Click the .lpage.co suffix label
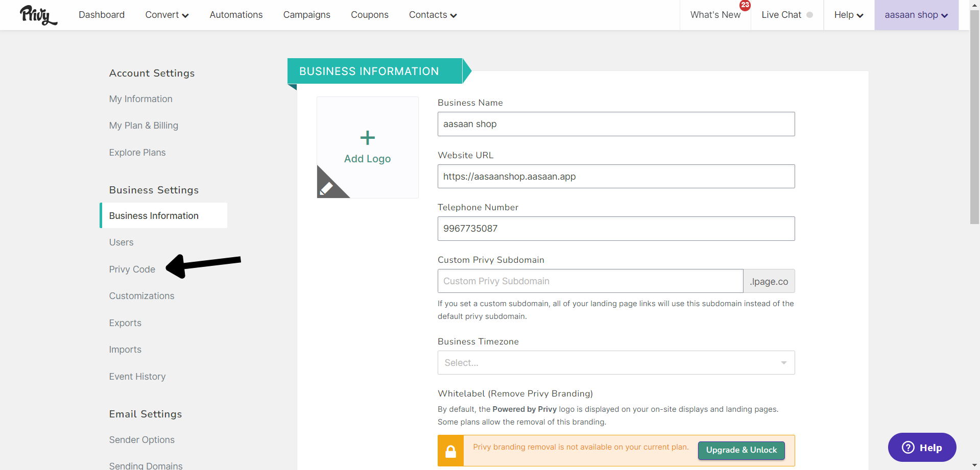 point(769,281)
